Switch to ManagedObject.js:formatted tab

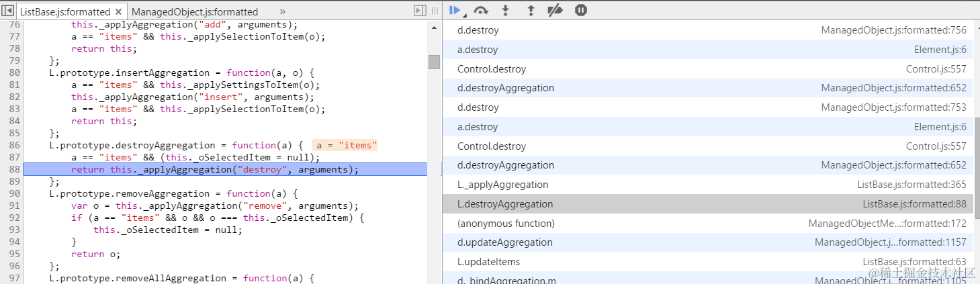point(195,11)
